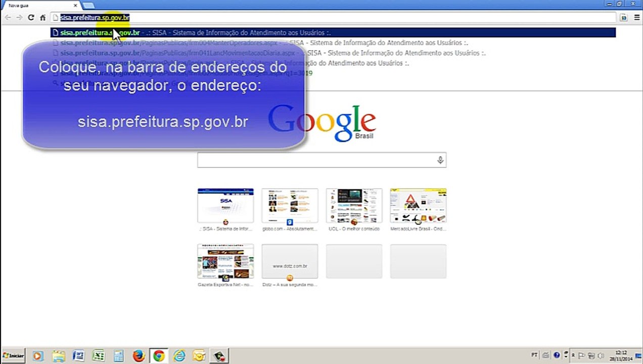Choose the frm004ManterOperadores.aspx suggestion
The height and width of the screenshot is (364, 643).
coord(334,43)
